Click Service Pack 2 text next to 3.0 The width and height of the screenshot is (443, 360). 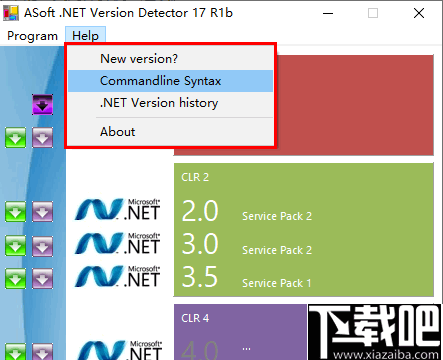[277, 250]
